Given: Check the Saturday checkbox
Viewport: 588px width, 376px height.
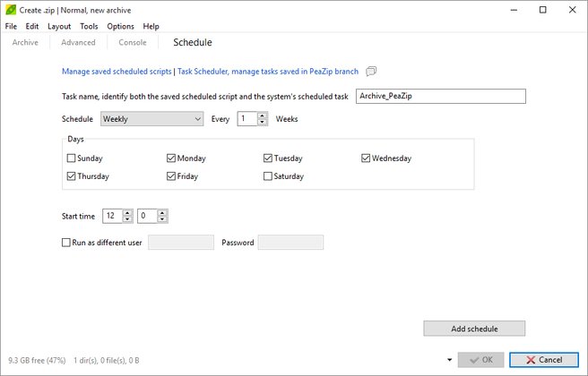Looking at the screenshot, I should tap(268, 176).
